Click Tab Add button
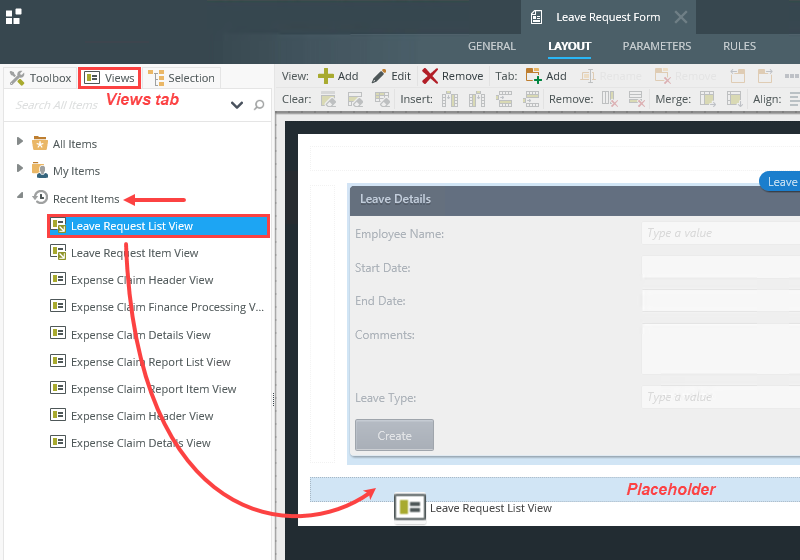 tap(546, 76)
